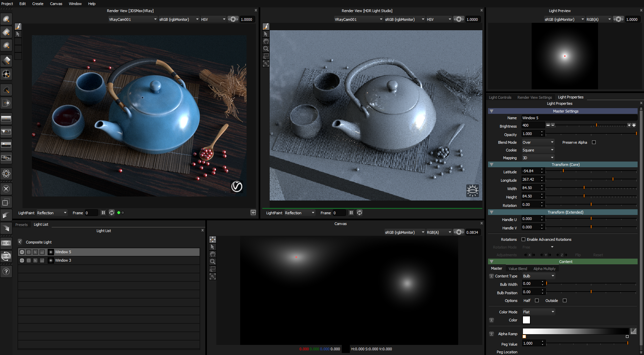Click the HDR refresh icon in left toolbar
This screenshot has height=355, width=644.
point(6,257)
